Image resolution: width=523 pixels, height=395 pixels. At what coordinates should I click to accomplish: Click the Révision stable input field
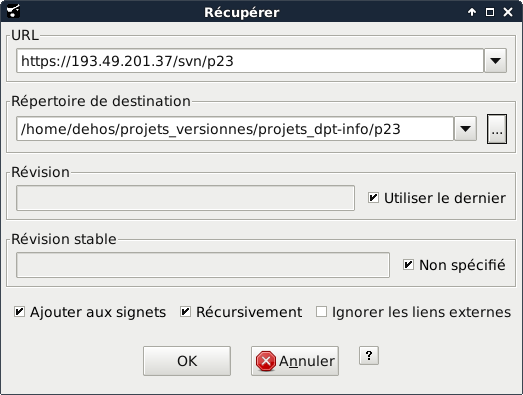pyautogui.click(x=203, y=265)
